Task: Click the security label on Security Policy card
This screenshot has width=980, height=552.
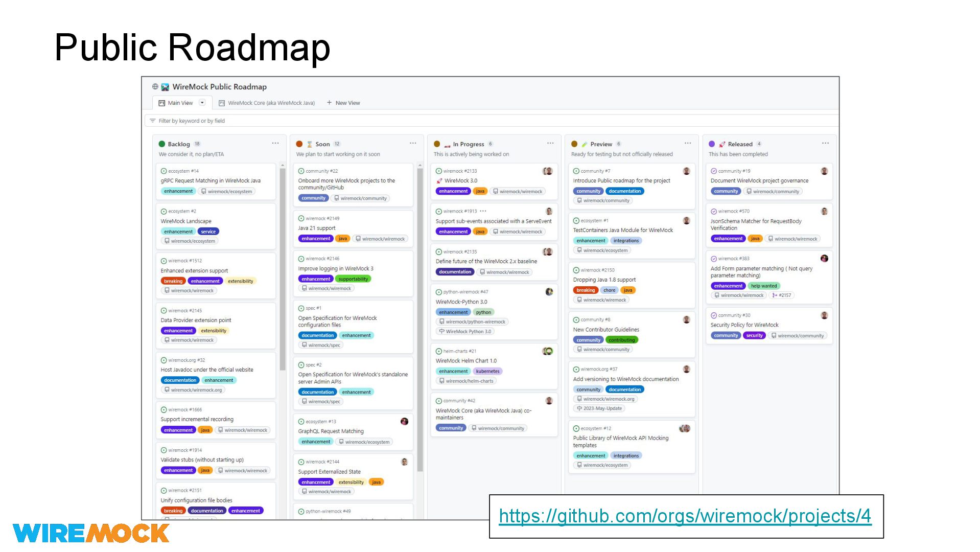Action: point(754,336)
